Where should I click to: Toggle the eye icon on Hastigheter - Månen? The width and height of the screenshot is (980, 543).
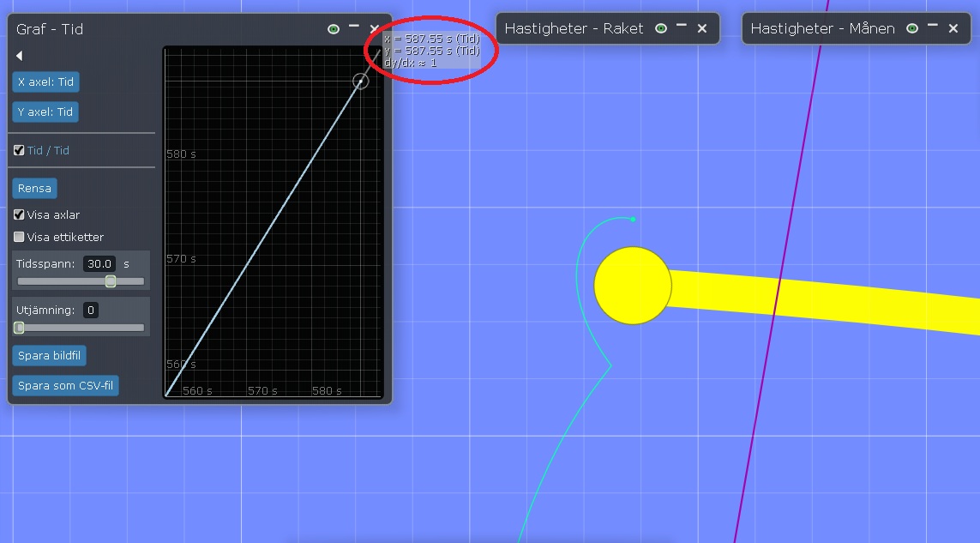pyautogui.click(x=912, y=28)
